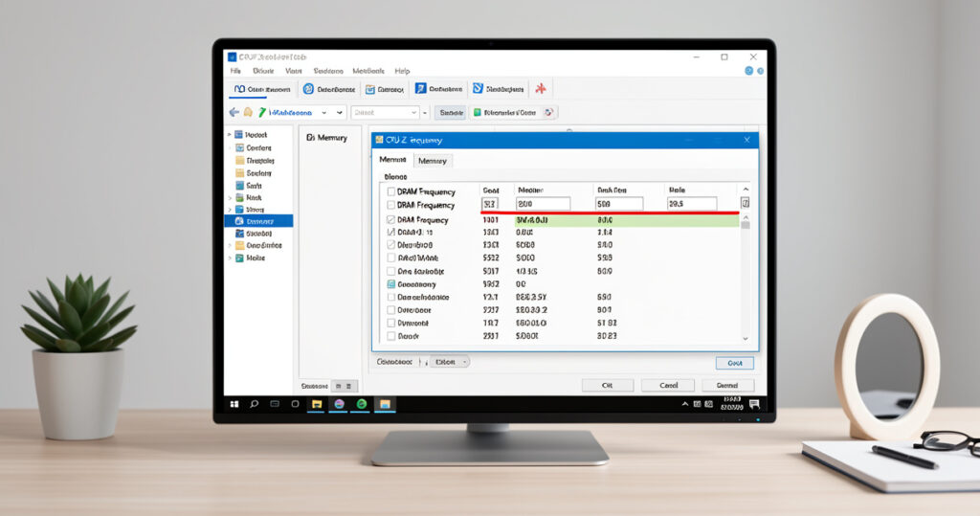Click the scroll-up arrow above dialog list
The height and width of the screenshot is (516, 980).
[745, 189]
